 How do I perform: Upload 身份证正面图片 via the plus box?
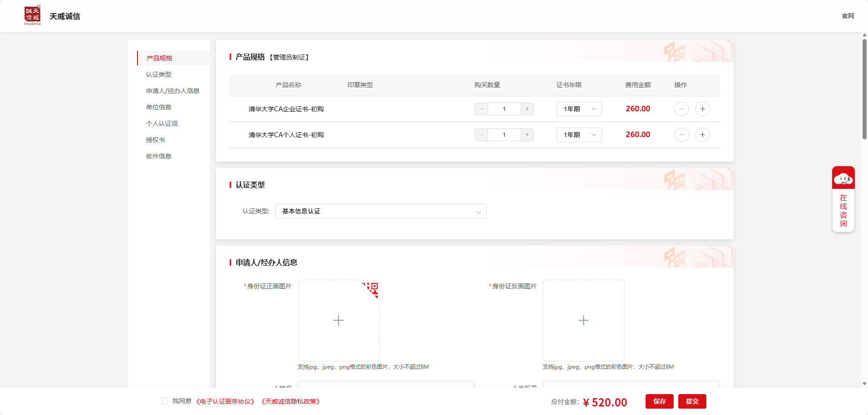338,321
